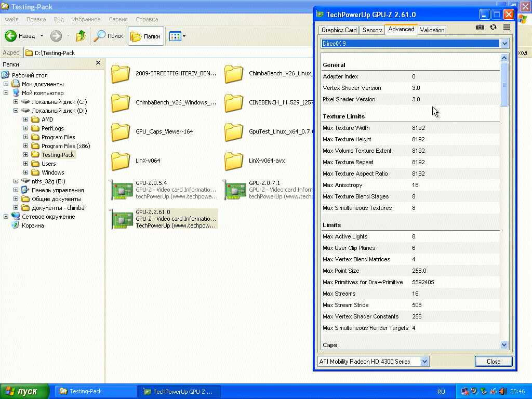Click TechPowerUp GPU-Z taskbar button
Viewport: 532px width, 399px height.
pos(179,392)
